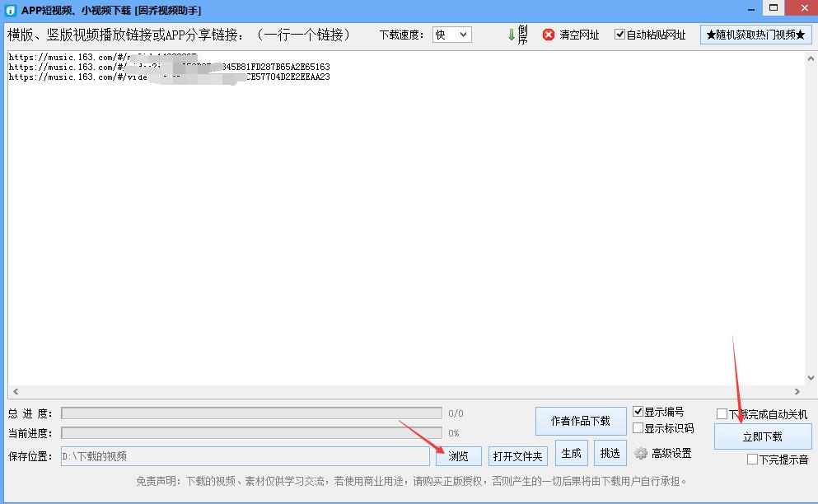Click the 挑选 button
The width and height of the screenshot is (818, 504).
610,453
